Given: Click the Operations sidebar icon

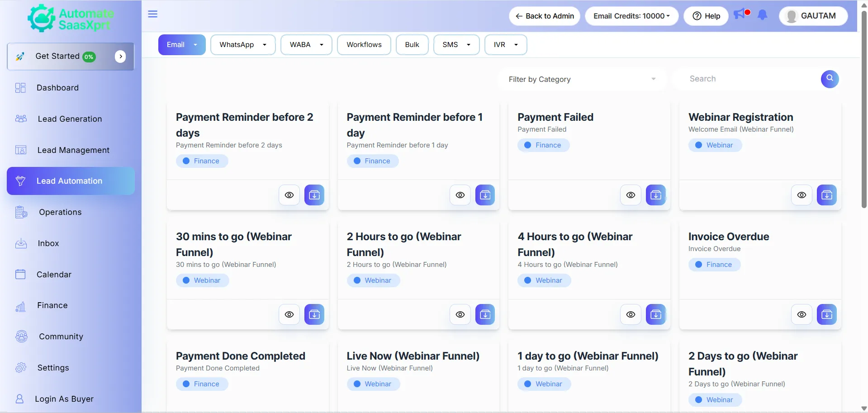Looking at the screenshot, I should point(21,212).
